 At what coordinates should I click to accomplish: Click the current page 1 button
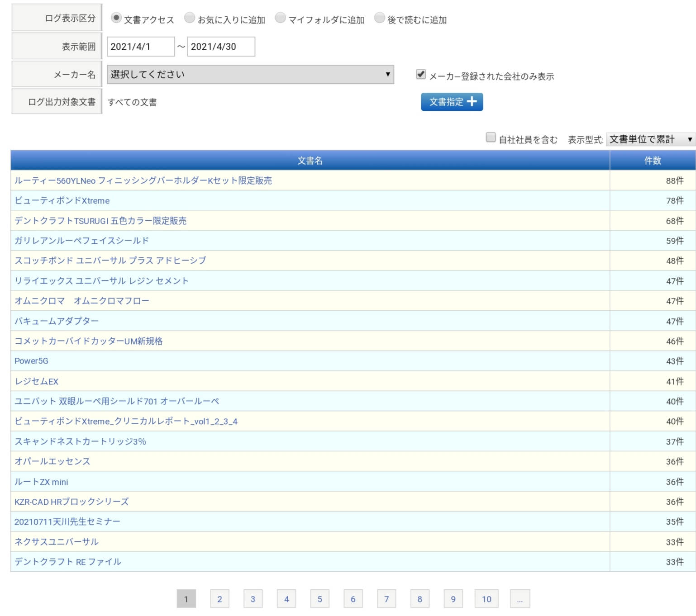pyautogui.click(x=186, y=599)
